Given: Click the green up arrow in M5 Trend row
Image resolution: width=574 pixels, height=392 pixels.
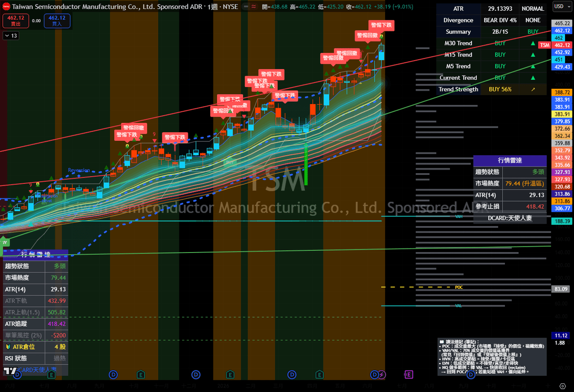Looking at the screenshot, I should pyautogui.click(x=533, y=66).
